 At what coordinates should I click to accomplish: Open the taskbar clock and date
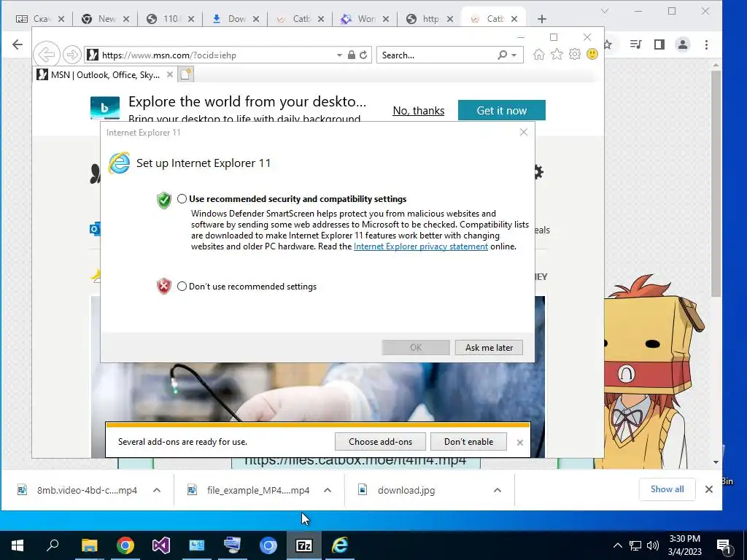tap(684, 545)
